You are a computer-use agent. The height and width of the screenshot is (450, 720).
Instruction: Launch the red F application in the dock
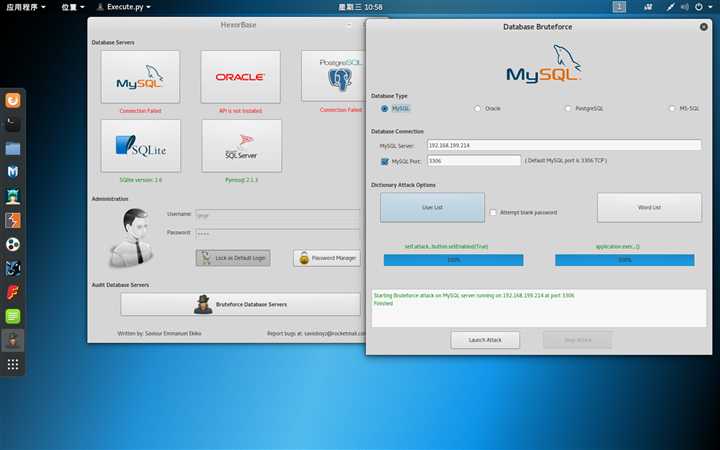click(13, 292)
